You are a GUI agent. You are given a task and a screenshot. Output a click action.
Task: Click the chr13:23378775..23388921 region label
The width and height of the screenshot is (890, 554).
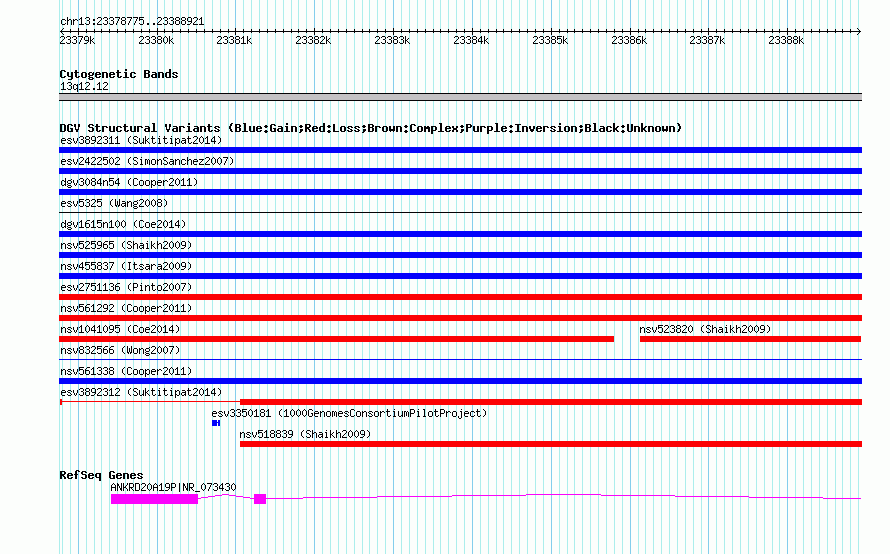point(132,21)
